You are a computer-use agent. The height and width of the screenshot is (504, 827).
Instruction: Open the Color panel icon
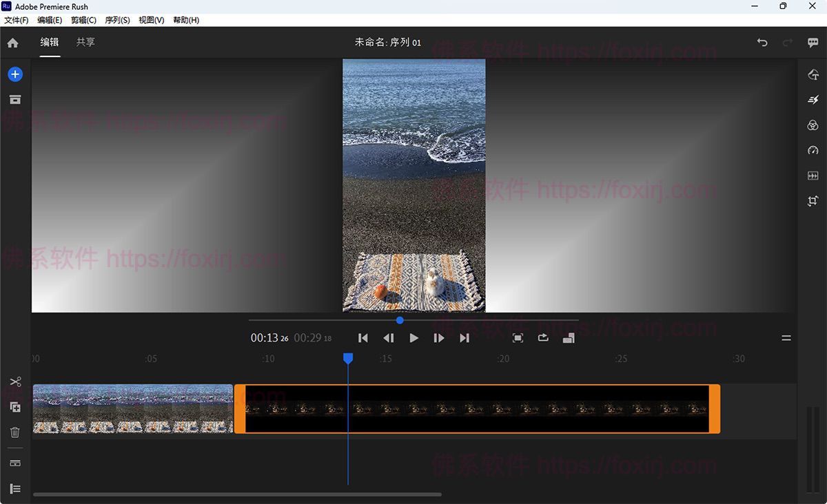(x=813, y=125)
